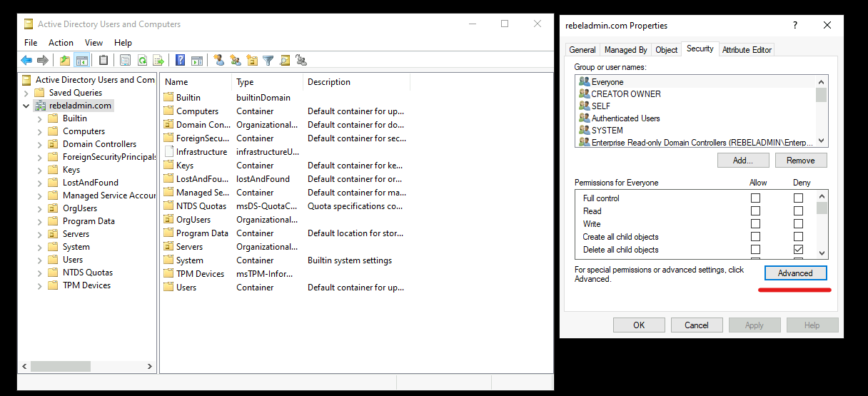
Task: Click the Create new user icon
Action: point(218,61)
